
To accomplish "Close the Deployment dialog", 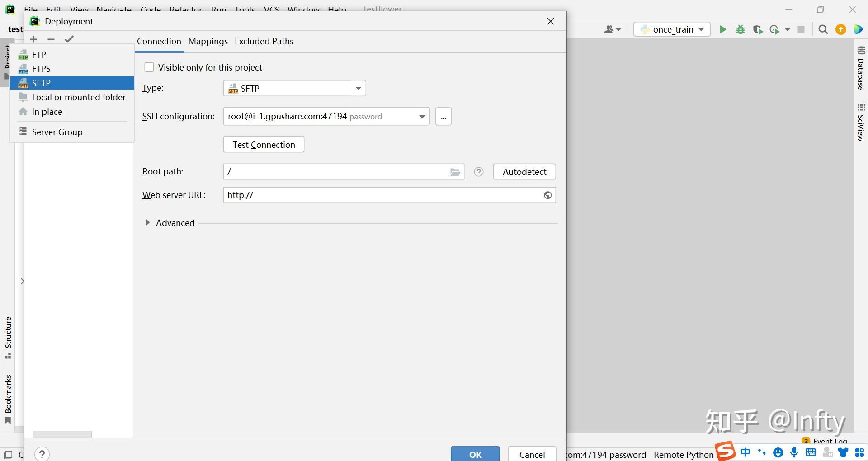I will click(x=551, y=21).
